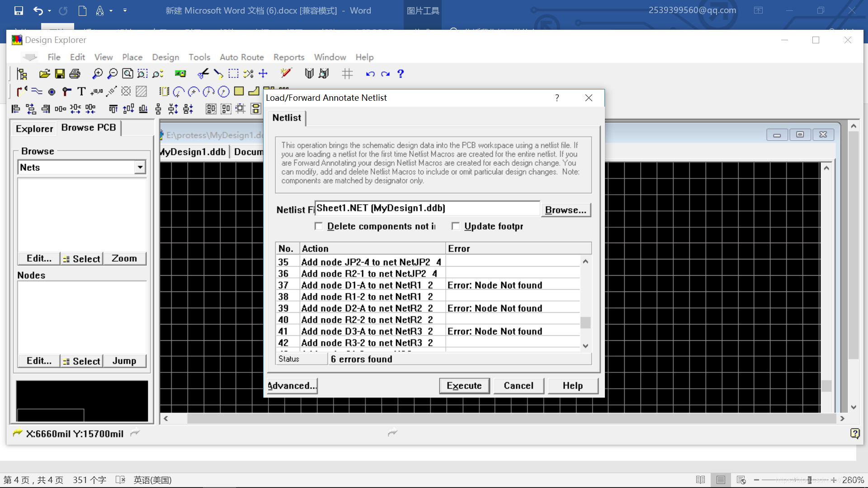Screen dimensions: 868x488
Task: Click the Open Document folder icon
Action: point(44,74)
